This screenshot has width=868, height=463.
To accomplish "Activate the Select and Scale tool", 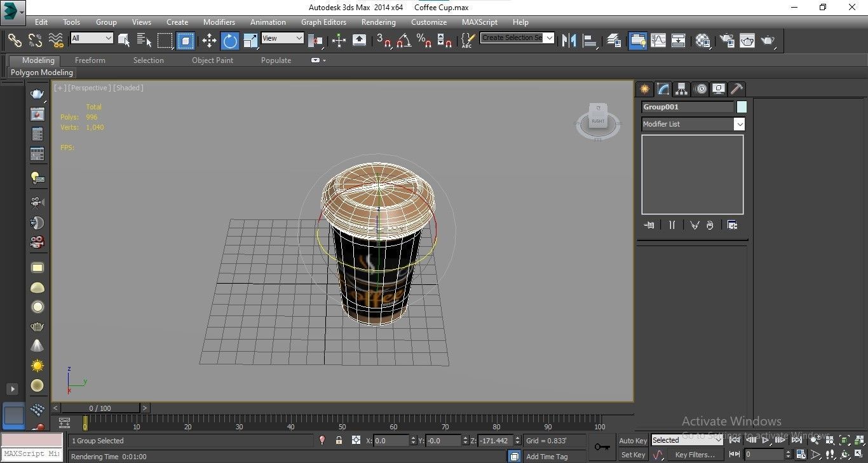I will [x=250, y=40].
